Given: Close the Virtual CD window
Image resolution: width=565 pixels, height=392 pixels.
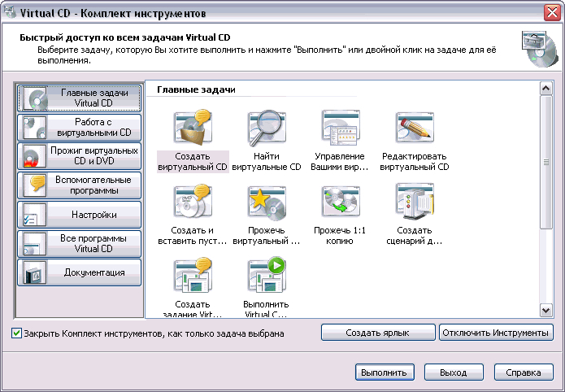Looking at the screenshot, I should (x=552, y=13).
